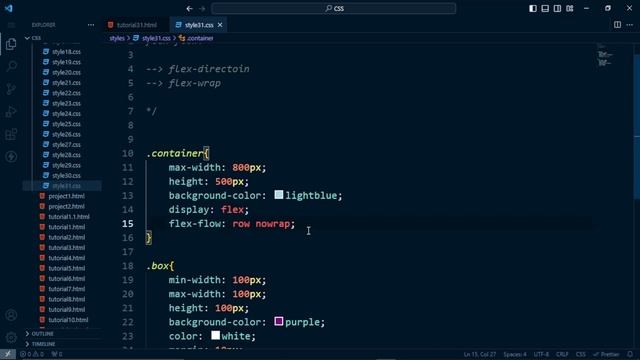Open Explorer Views and More Actions ellipsis
This screenshot has width=640, height=360.
point(91,25)
